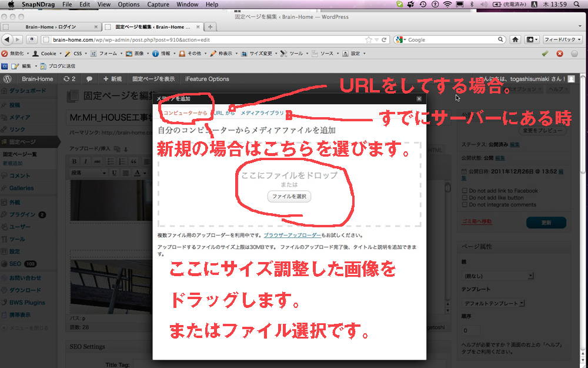The width and height of the screenshot is (588, 368).
Task: Open the ブラウザーアップローダー link
Action: click(x=292, y=236)
